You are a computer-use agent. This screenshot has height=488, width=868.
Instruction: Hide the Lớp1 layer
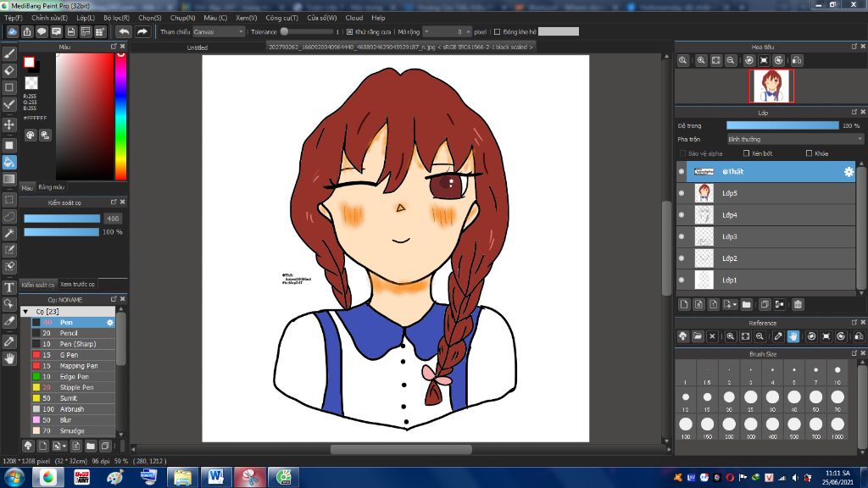(682, 280)
